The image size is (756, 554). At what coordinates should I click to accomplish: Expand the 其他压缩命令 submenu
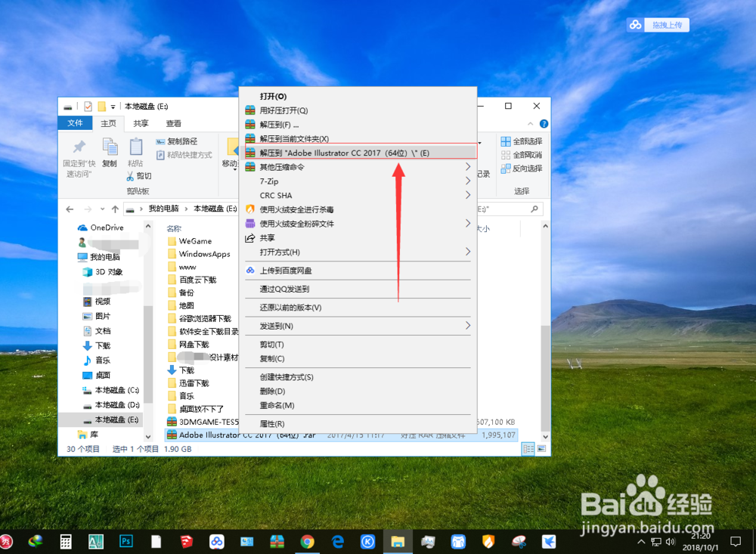pos(358,167)
